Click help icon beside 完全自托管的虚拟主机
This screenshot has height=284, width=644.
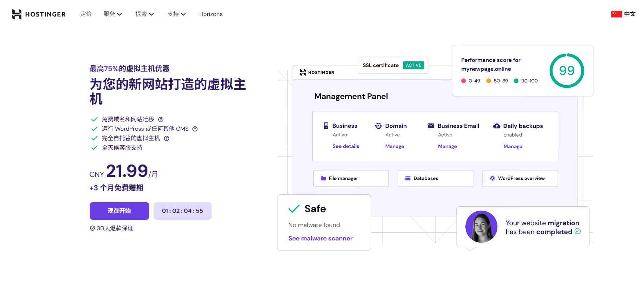pos(167,138)
